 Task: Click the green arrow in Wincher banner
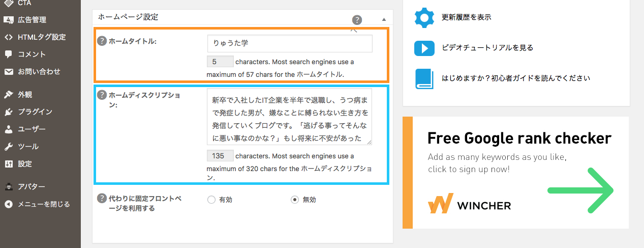click(x=580, y=190)
